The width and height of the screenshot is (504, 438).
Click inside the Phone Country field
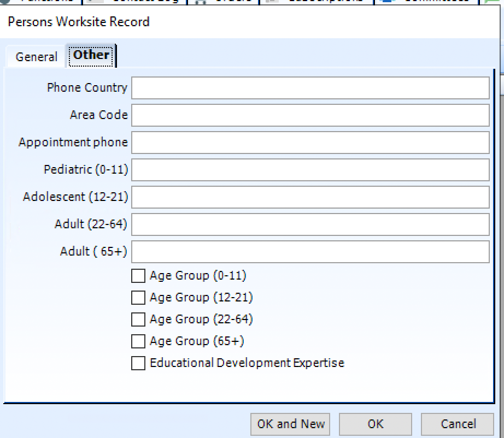310,87
